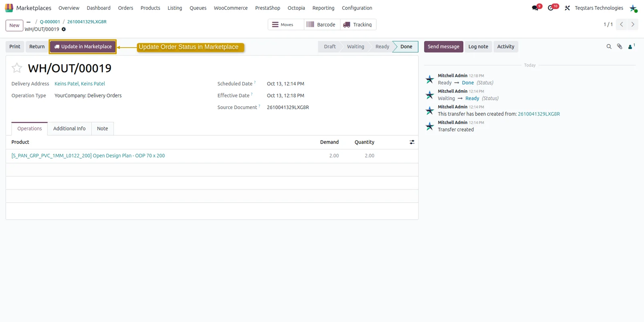Open the Configuration menu
The width and height of the screenshot is (644, 322).
click(357, 8)
